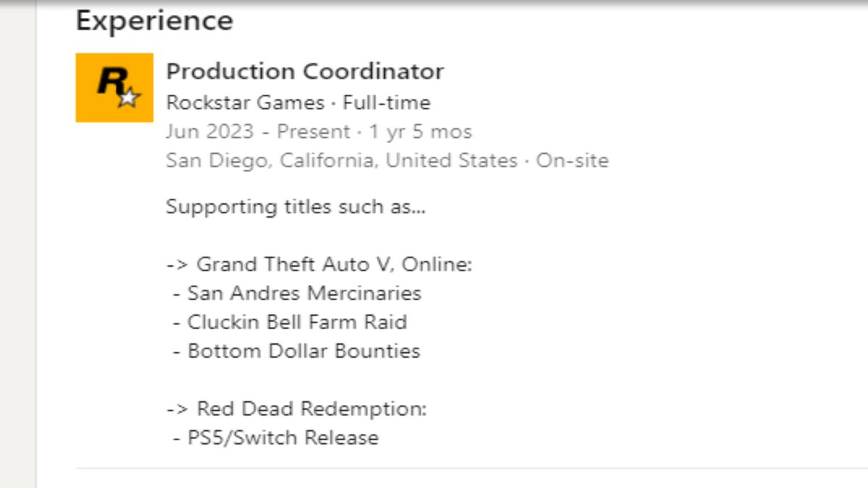Click the Rockstar Games company name

[x=244, y=103]
